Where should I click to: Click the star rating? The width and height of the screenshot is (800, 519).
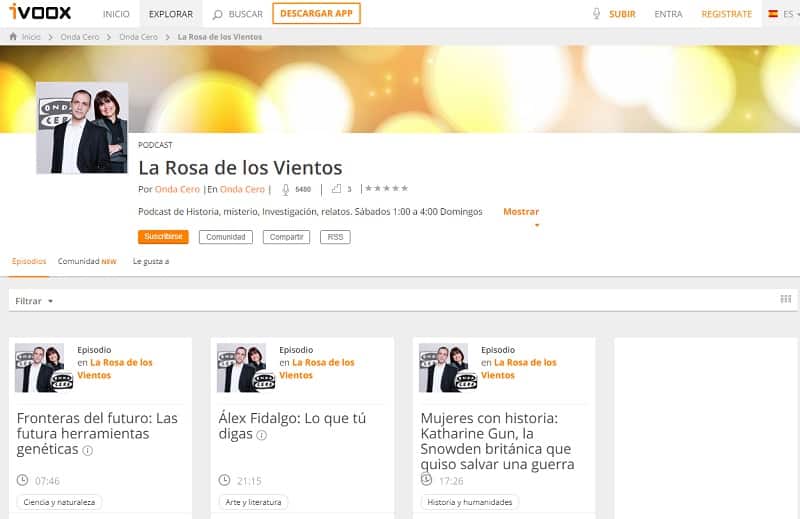[x=387, y=188]
